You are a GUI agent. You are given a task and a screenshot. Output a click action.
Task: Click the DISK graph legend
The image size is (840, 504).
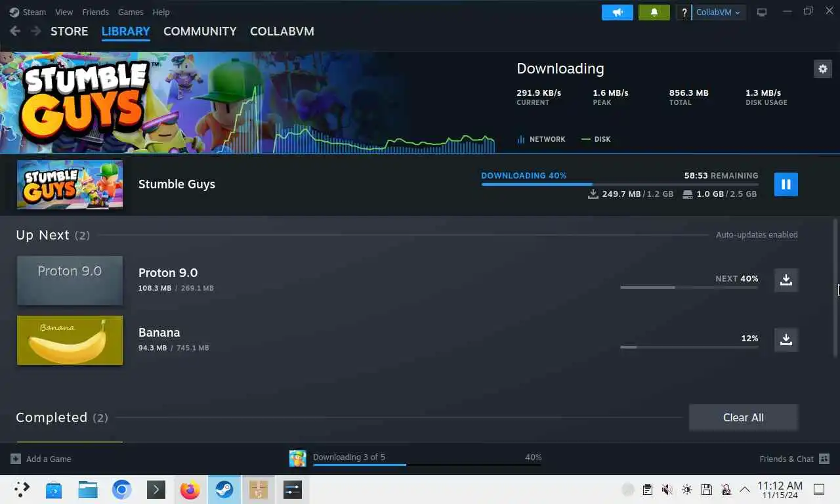tap(596, 139)
